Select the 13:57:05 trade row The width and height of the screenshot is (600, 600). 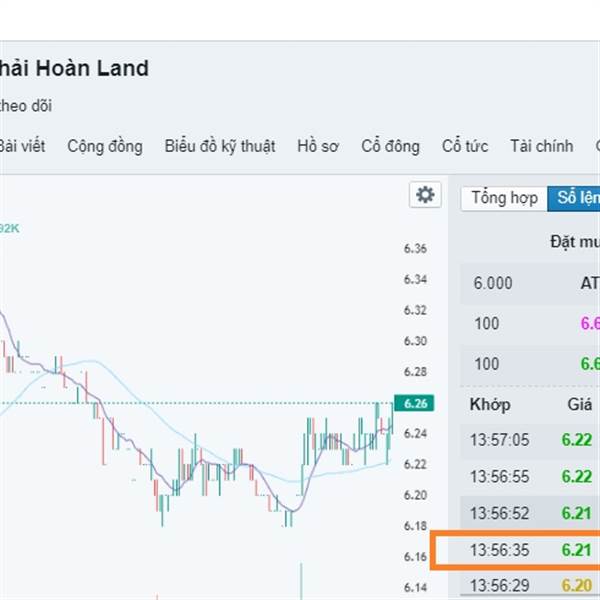click(530, 440)
